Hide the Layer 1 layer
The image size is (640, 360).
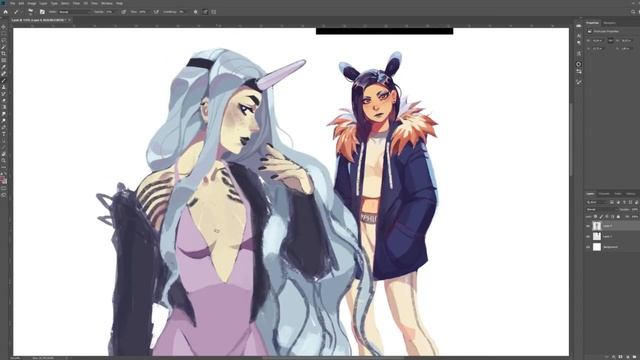(x=588, y=237)
